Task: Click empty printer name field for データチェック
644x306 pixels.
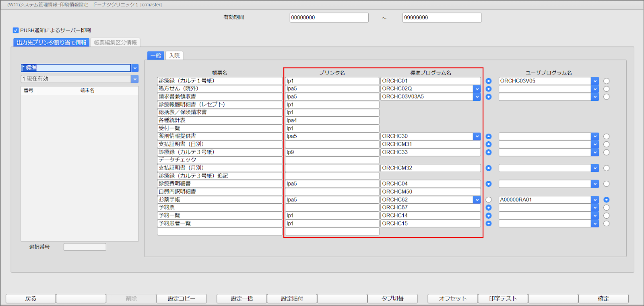Action: [x=332, y=160]
